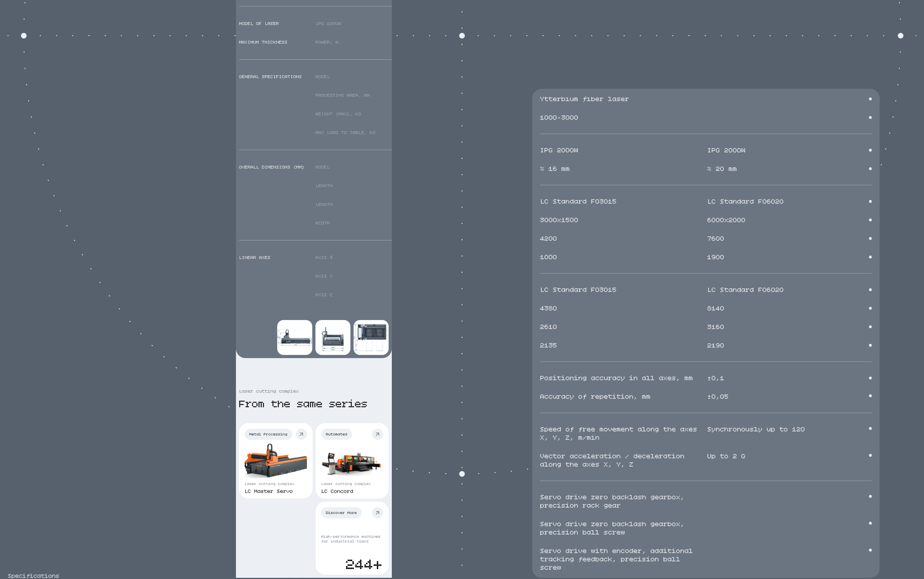The width and height of the screenshot is (924, 579).
Task: Click the 244+ machines counter
Action: (363, 564)
